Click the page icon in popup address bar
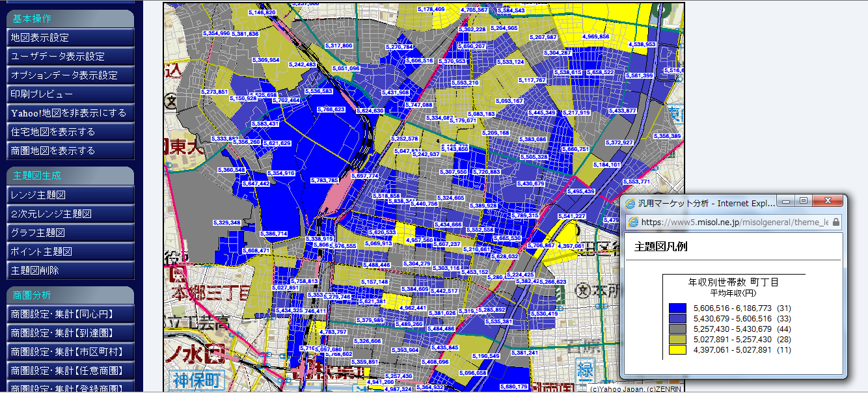The height and width of the screenshot is (393, 868). point(633,222)
